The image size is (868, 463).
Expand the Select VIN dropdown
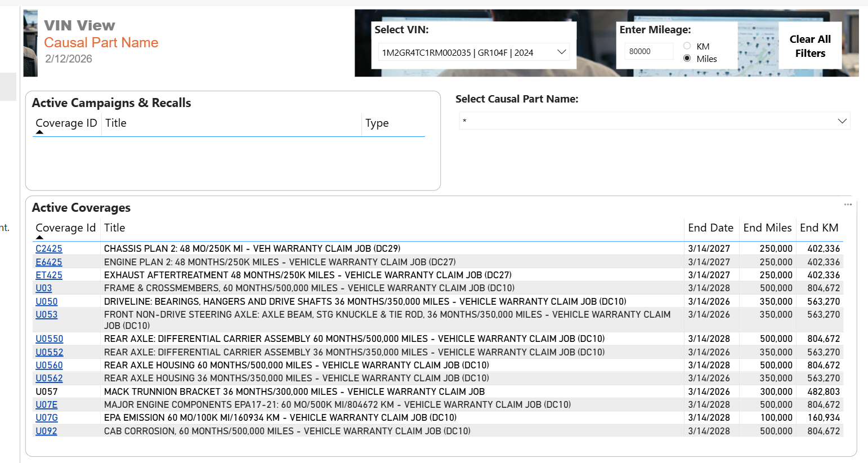(561, 52)
